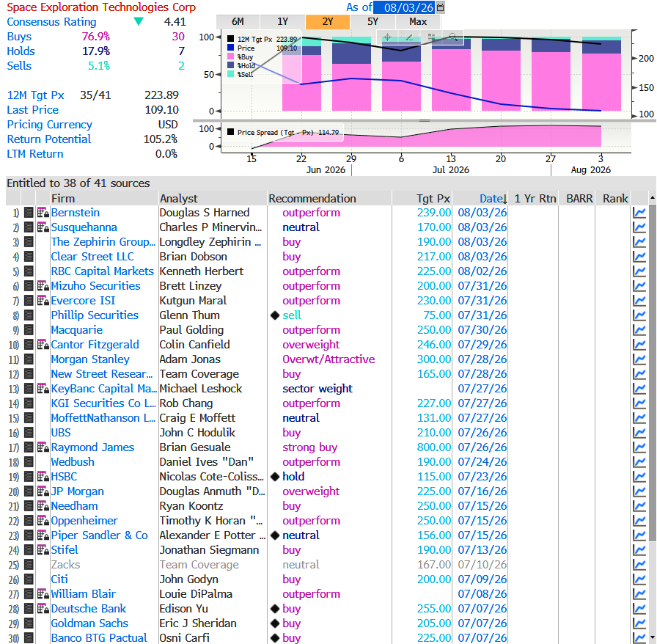Open locked report icon for Mizuho Securities
657x644 pixels.
[x=43, y=286]
